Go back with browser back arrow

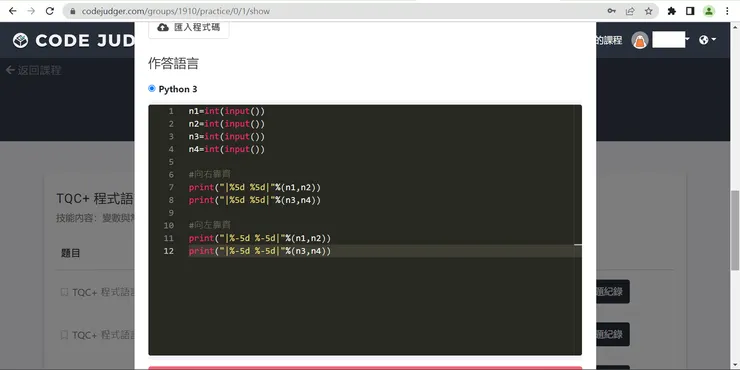tap(13, 11)
